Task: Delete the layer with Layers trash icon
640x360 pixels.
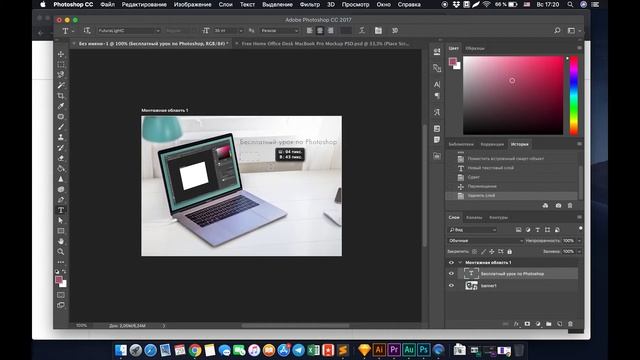Action: (x=570, y=324)
